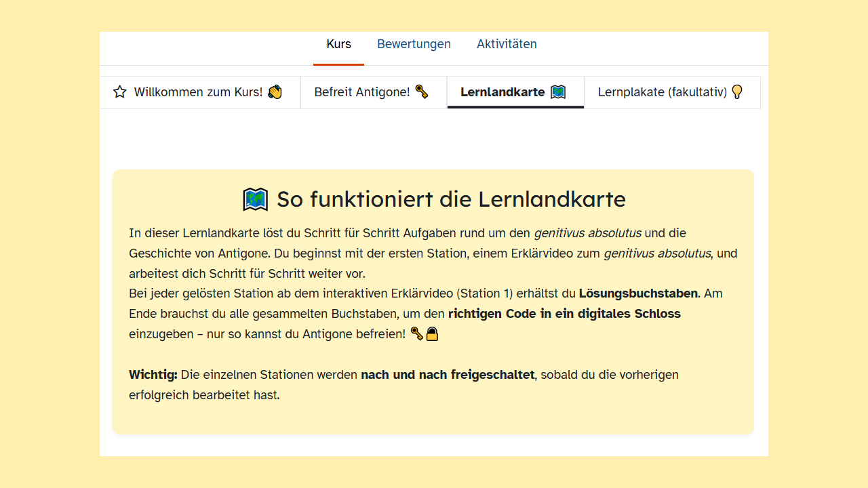The width and height of the screenshot is (868, 488).
Task: Click the key emoji after 'Antigone befreien!'
Action: click(x=417, y=333)
